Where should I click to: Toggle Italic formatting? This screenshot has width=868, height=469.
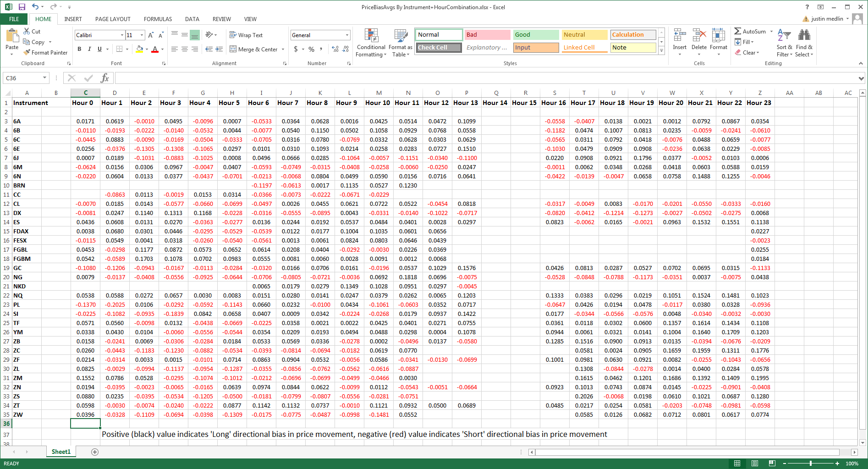(89, 49)
